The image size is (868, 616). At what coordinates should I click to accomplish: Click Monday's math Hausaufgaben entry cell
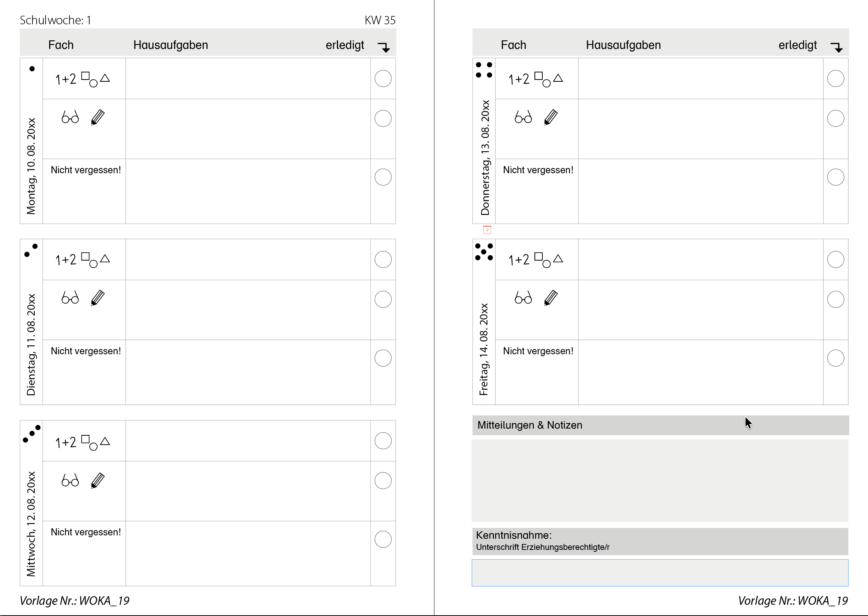point(248,78)
